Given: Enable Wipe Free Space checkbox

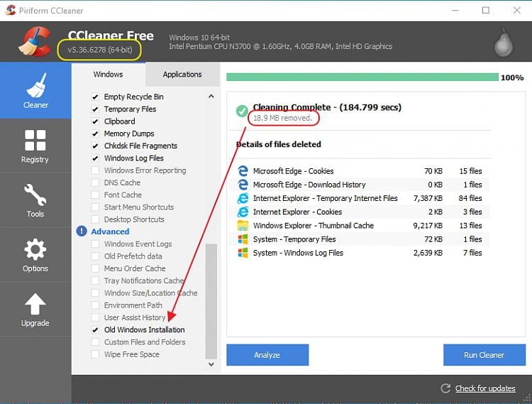Looking at the screenshot, I should click(95, 354).
